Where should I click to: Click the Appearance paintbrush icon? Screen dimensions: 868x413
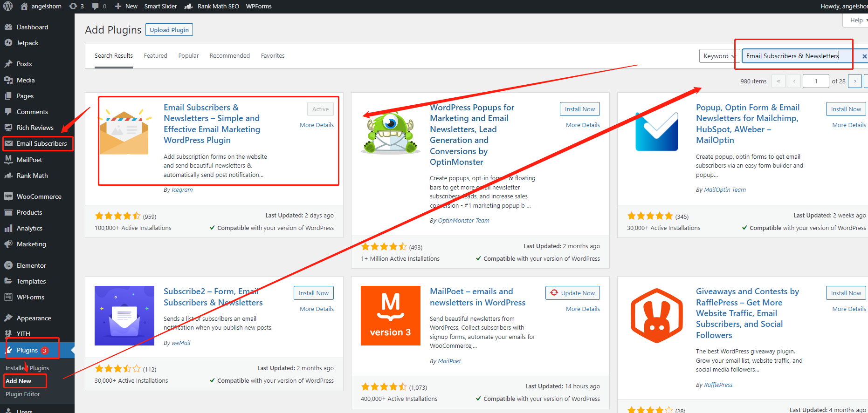pyautogui.click(x=8, y=318)
